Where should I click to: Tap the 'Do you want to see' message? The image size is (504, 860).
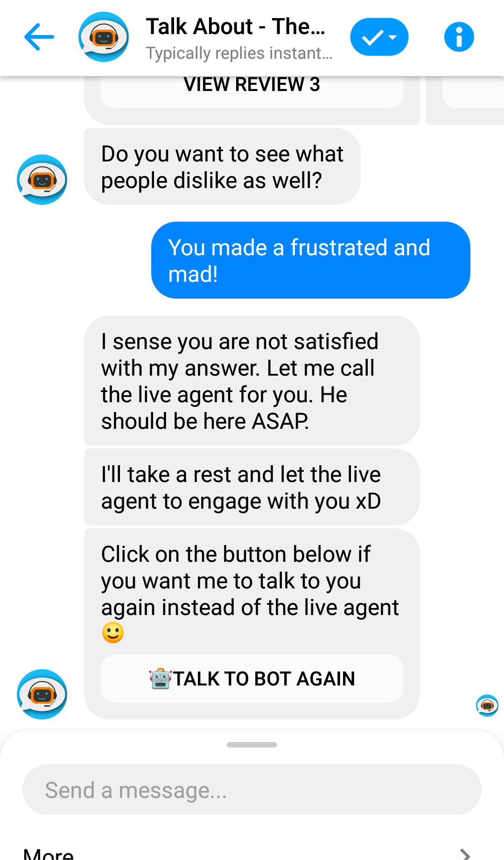click(x=222, y=167)
